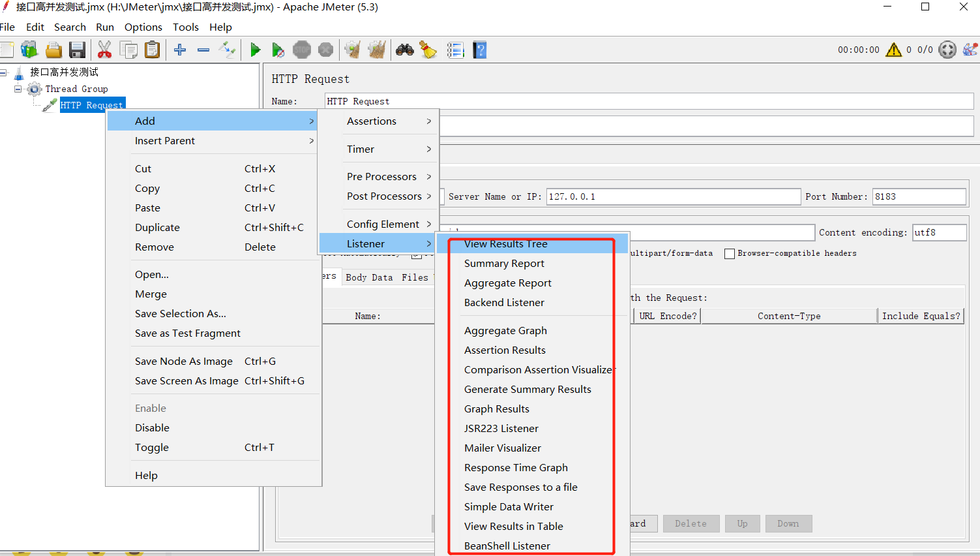The height and width of the screenshot is (556, 980).
Task: Click the Stop test icon
Action: point(302,50)
